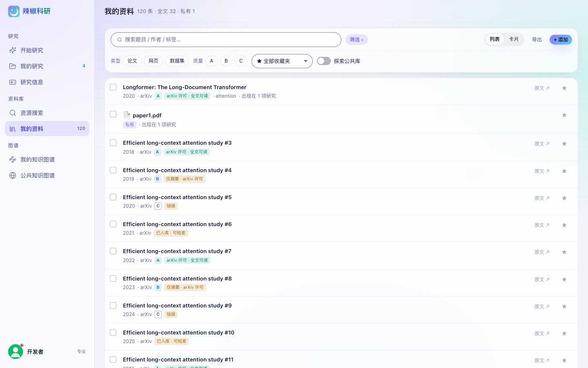The image size is (588, 368).
Task: Star attention study #5
Action: [564, 198]
